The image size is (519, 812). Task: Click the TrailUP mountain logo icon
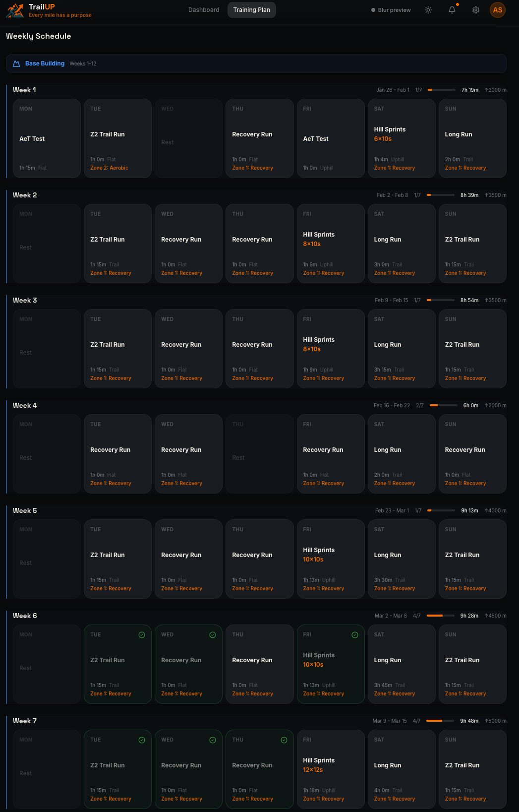[15, 10]
